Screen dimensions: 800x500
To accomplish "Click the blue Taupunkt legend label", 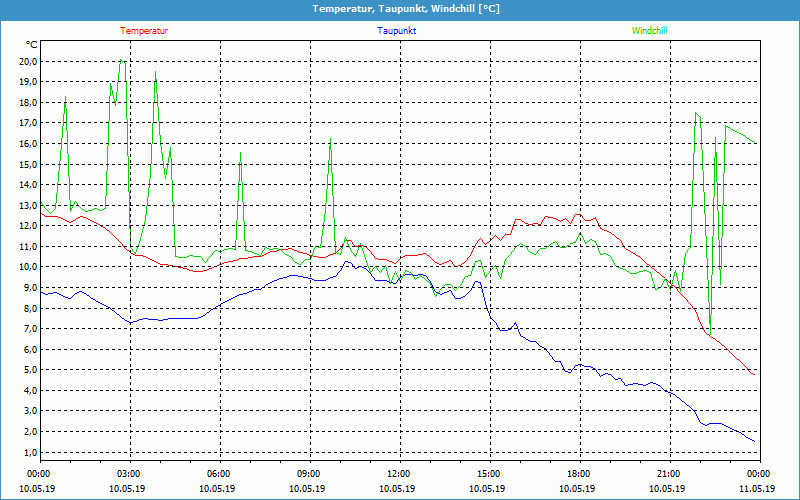I will pos(396,31).
